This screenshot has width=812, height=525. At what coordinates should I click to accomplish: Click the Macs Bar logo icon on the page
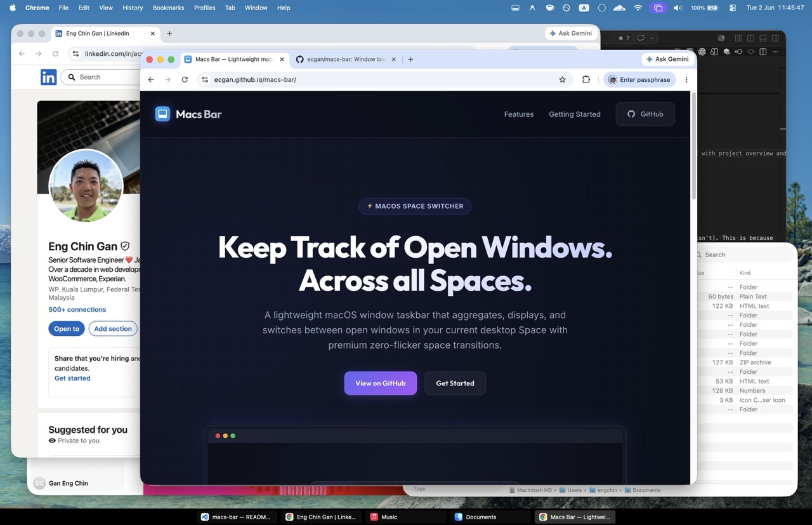162,114
